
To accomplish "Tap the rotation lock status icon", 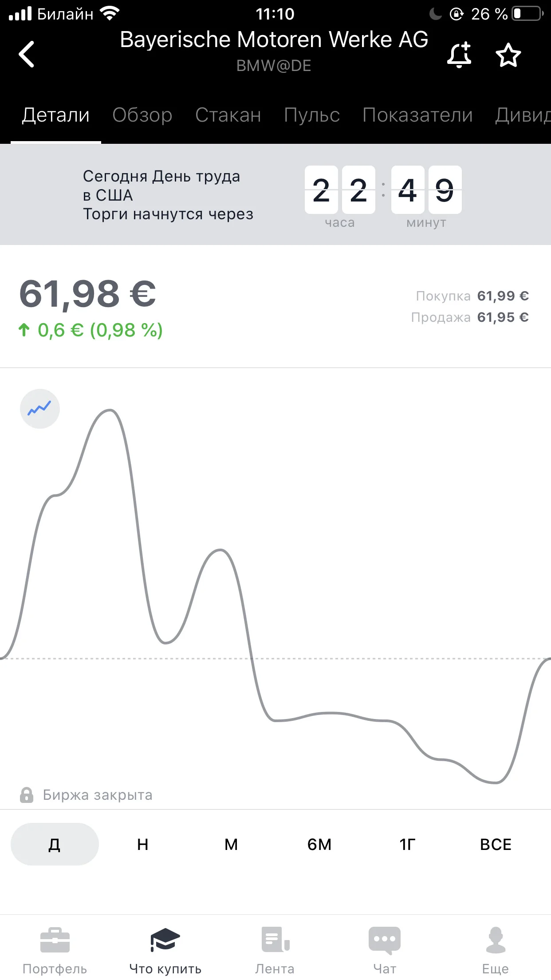I will [x=457, y=14].
